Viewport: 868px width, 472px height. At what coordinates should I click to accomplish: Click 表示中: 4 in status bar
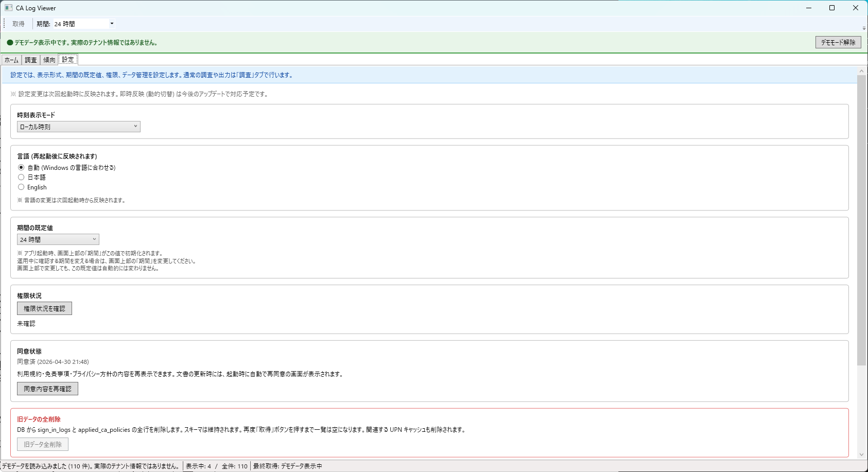pyautogui.click(x=198, y=466)
